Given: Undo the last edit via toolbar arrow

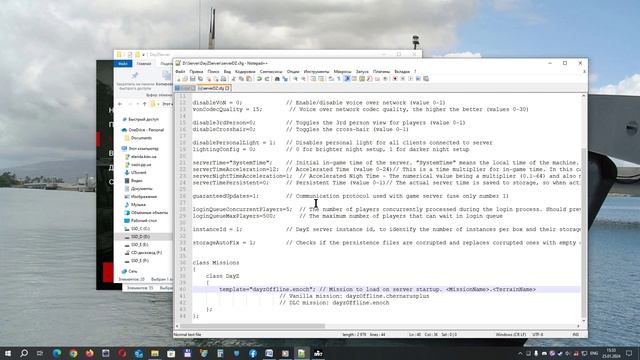Looking at the screenshot, I should [259, 79].
